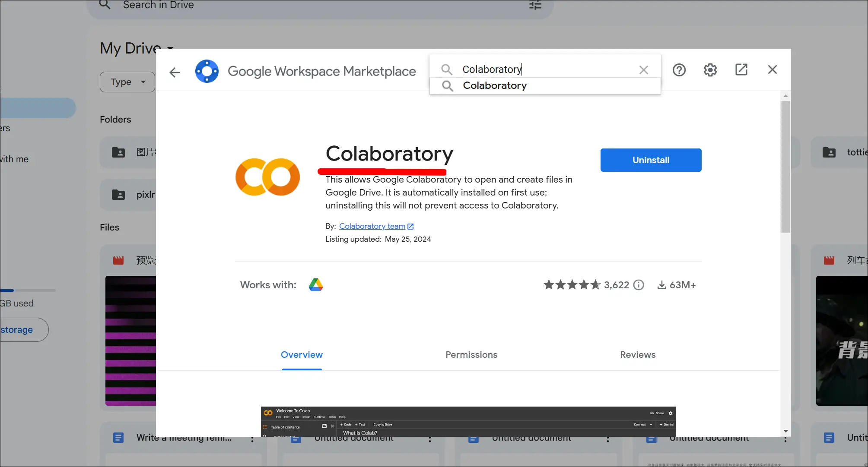The height and width of the screenshot is (467, 868).
Task: Open the pixlr folder in Drive
Action: (x=128, y=195)
